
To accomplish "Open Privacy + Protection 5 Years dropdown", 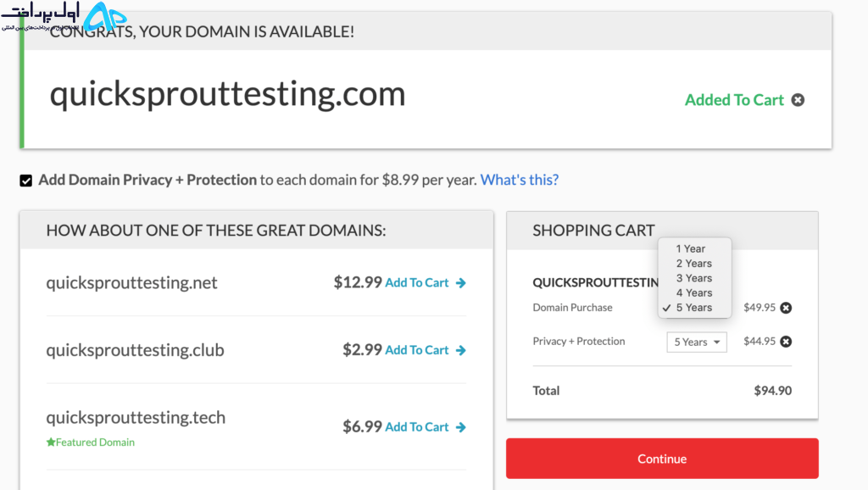I will (697, 342).
